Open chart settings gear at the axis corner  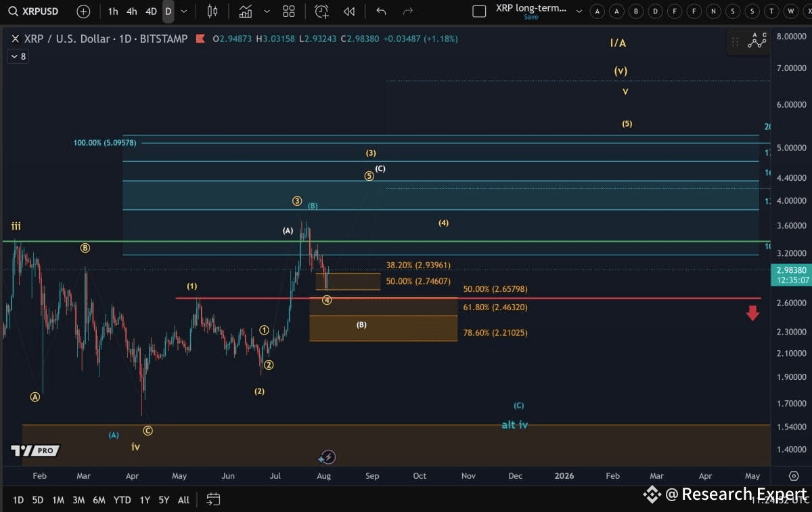point(794,476)
